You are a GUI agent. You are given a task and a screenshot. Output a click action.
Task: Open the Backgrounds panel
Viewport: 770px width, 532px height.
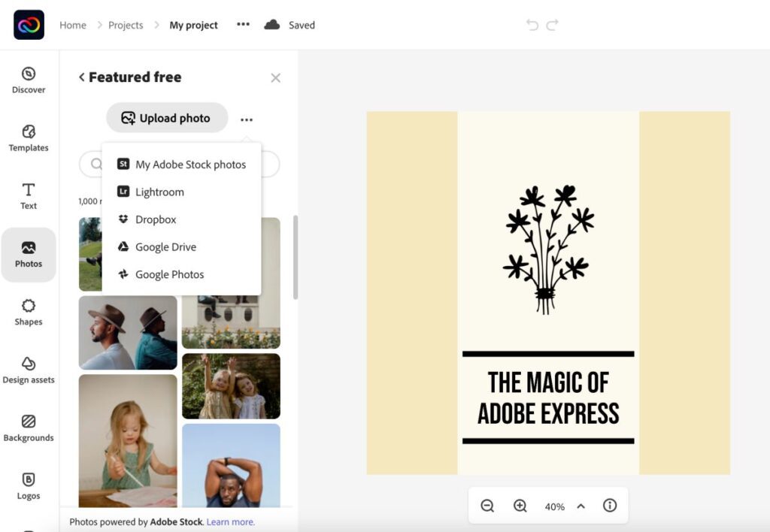pyautogui.click(x=28, y=428)
